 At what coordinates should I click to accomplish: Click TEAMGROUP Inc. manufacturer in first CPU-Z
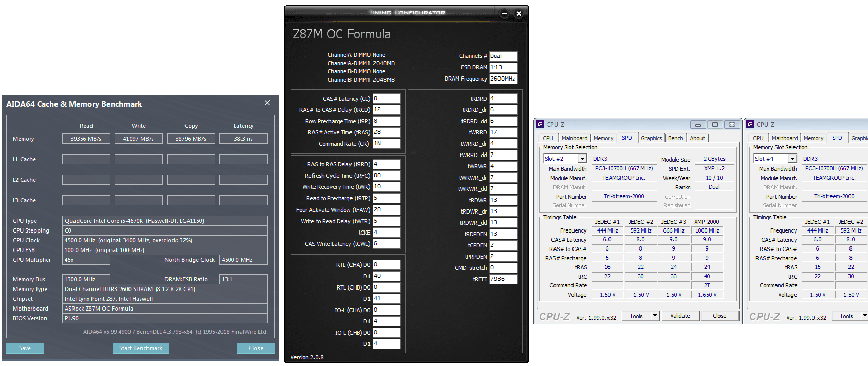pos(624,178)
